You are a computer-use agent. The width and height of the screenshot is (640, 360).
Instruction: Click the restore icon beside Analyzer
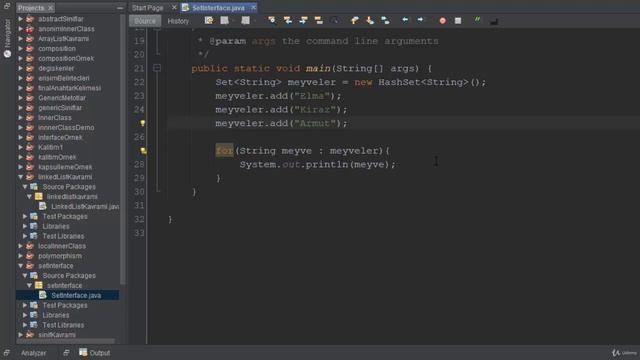[x=7, y=352]
